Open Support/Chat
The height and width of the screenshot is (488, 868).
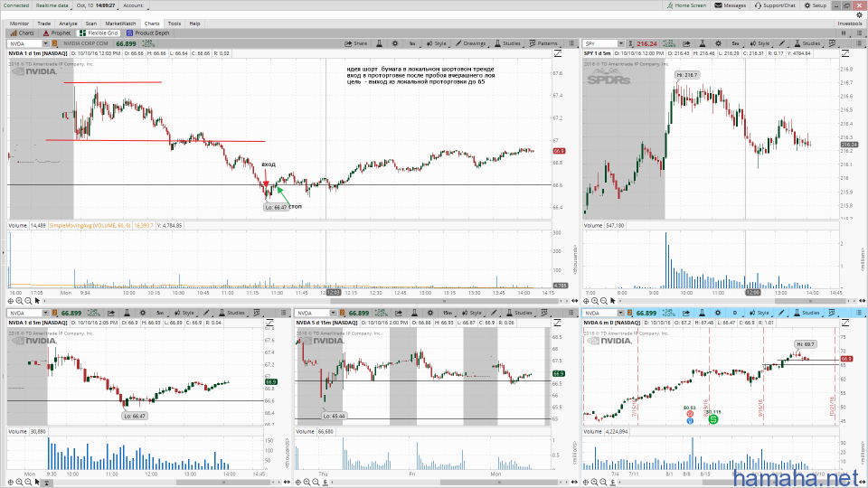[775, 5]
